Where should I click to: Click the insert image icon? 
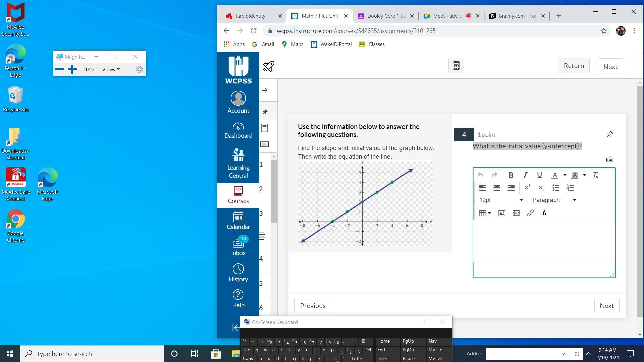(x=502, y=213)
